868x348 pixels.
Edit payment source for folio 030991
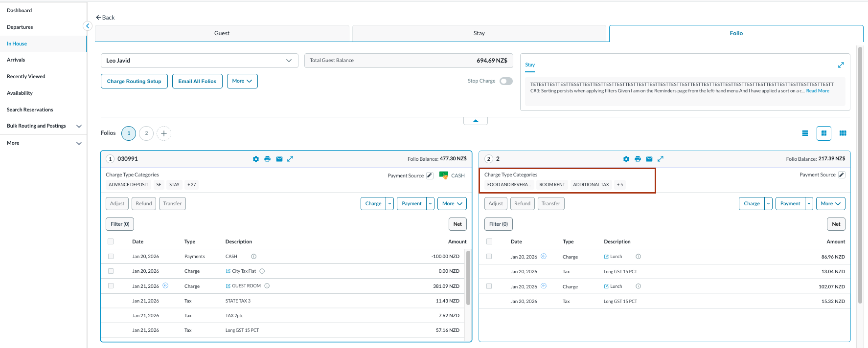[x=430, y=175]
